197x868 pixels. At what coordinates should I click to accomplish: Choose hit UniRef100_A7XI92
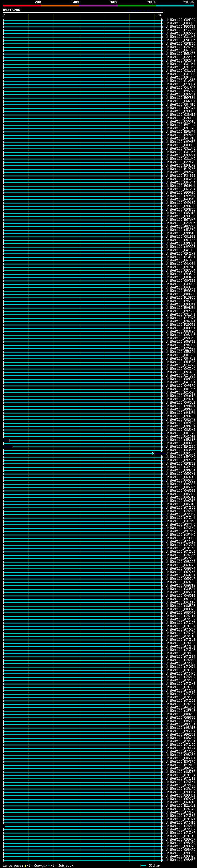tap(180, 785)
